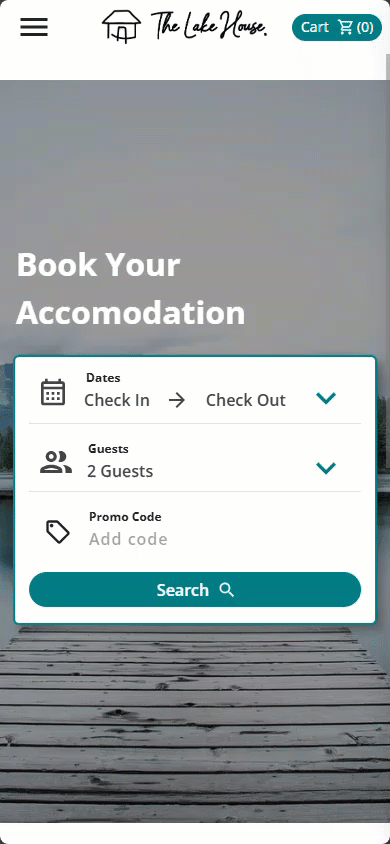Click the magnifier icon in Search button
Viewport: 390px width, 844px height.
pyautogui.click(x=227, y=590)
